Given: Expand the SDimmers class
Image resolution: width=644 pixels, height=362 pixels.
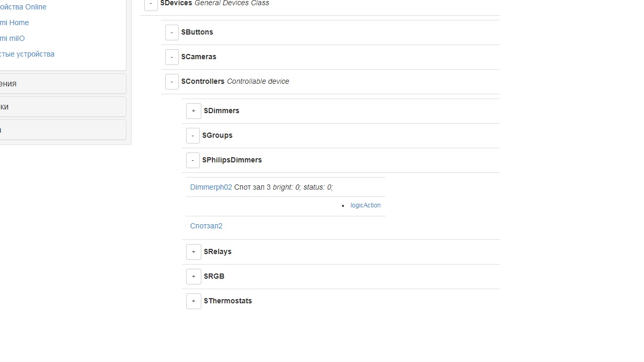Looking at the screenshot, I should click(194, 111).
